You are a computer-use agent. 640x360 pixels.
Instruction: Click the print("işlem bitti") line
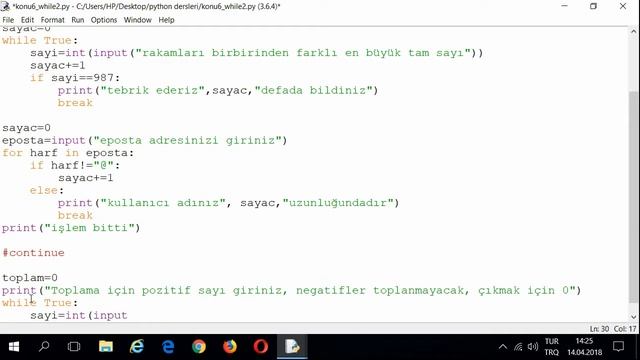[71, 228]
